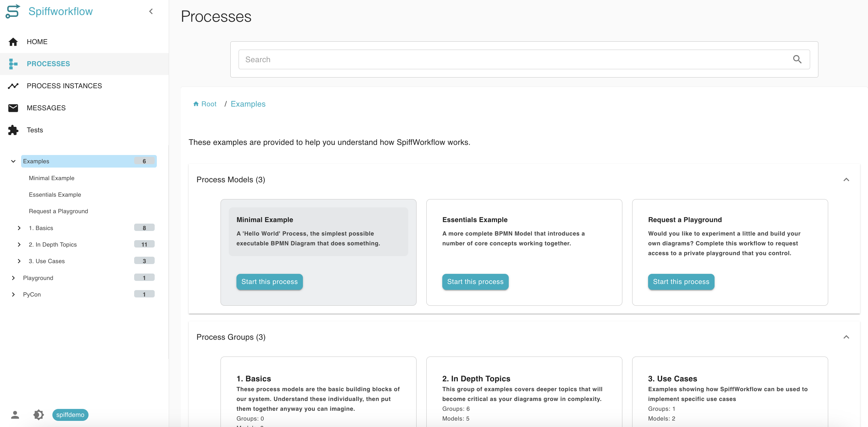Click the Messages envelope icon
This screenshot has width=868, height=427.
tap(13, 108)
